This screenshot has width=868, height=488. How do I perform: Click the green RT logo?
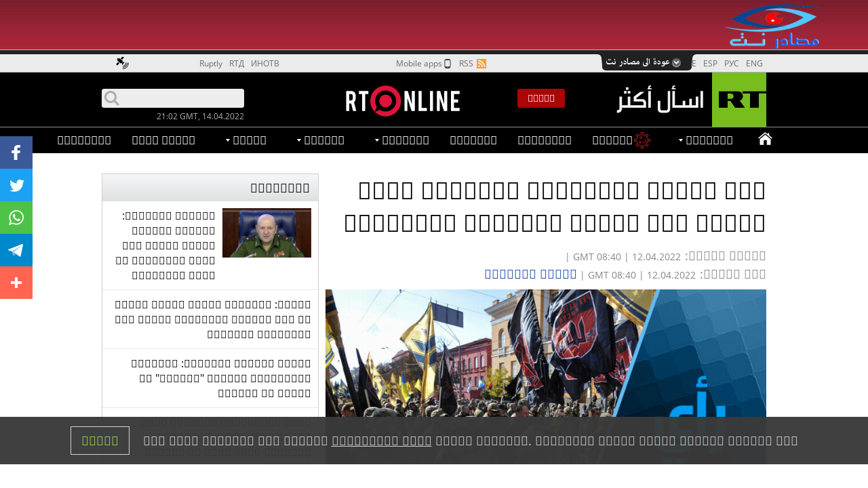tap(738, 100)
